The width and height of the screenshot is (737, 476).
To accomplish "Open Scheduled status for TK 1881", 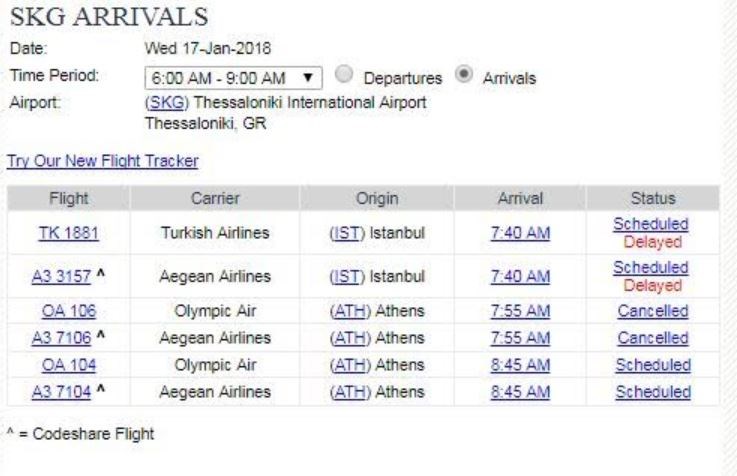I will (652, 225).
